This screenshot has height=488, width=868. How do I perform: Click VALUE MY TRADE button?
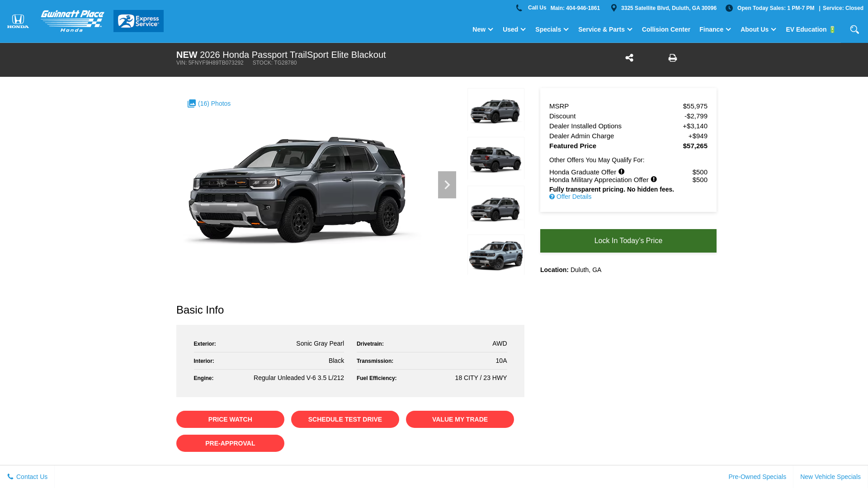point(460,419)
